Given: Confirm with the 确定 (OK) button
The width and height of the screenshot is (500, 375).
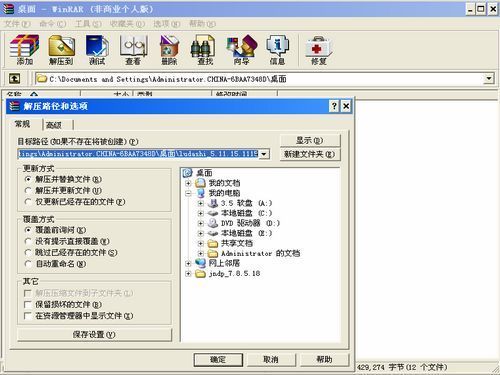Looking at the screenshot, I should pos(218,359).
